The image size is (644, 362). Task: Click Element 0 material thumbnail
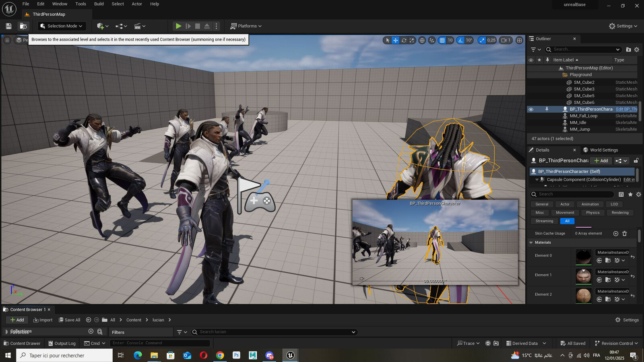coord(583,257)
